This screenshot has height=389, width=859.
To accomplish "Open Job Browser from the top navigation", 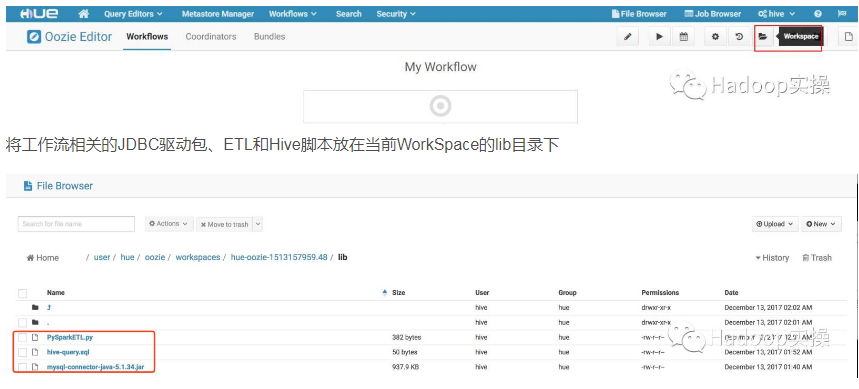I will (713, 14).
